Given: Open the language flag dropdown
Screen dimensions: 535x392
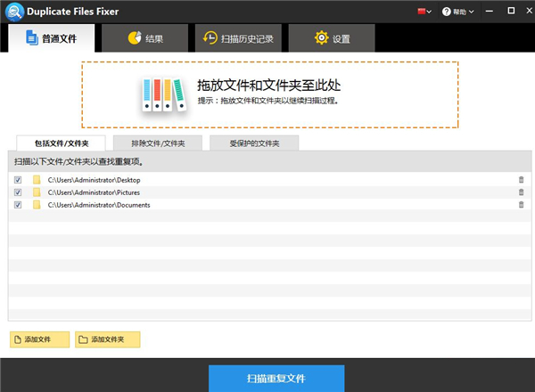Looking at the screenshot, I should click(424, 11).
